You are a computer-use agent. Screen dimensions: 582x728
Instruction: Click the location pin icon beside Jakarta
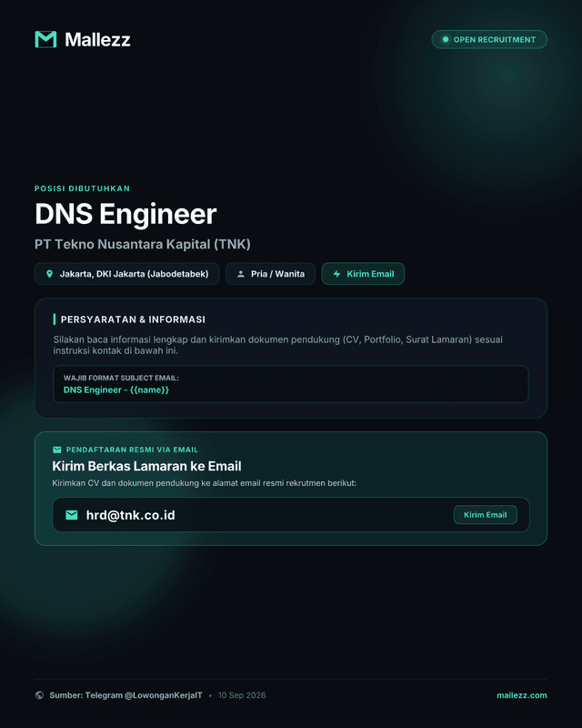pyautogui.click(x=50, y=274)
